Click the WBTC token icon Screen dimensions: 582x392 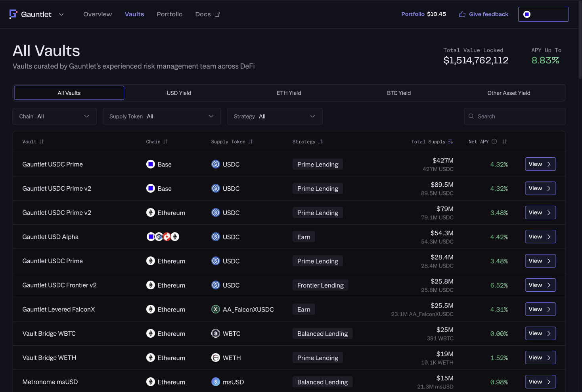point(216,333)
